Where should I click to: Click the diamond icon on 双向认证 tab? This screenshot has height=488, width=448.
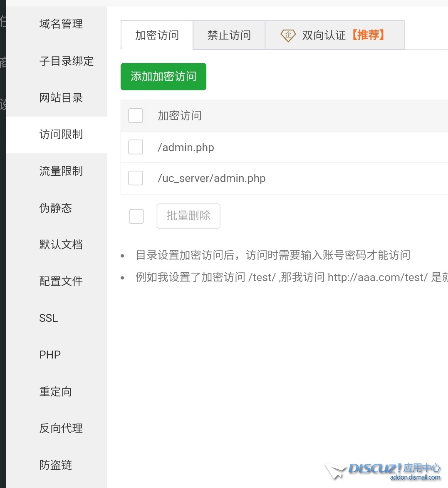288,35
